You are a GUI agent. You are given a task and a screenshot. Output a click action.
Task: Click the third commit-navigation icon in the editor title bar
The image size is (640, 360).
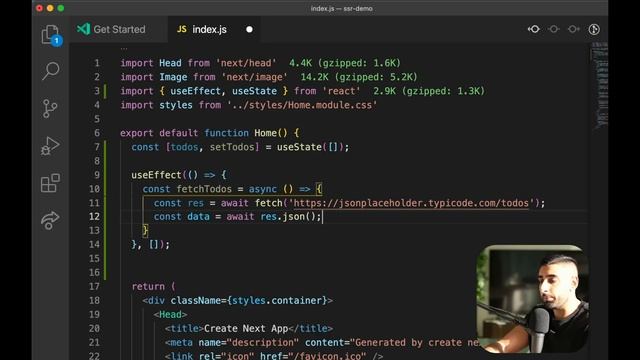573,29
